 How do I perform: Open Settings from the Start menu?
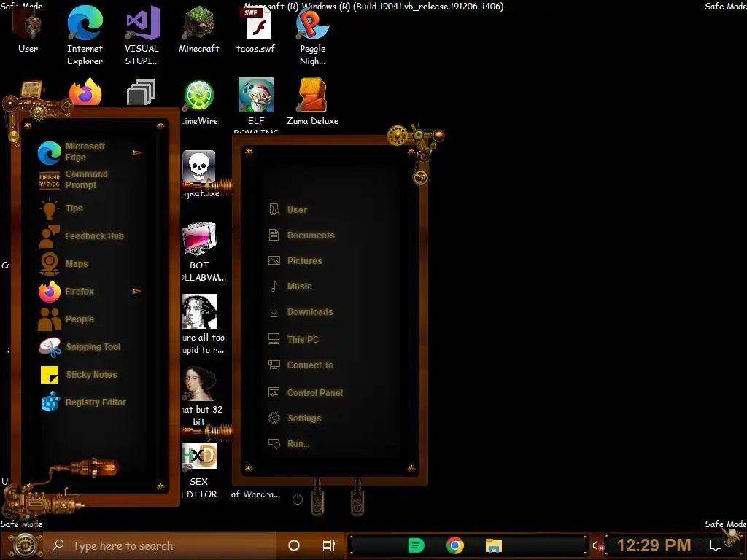coord(295,418)
